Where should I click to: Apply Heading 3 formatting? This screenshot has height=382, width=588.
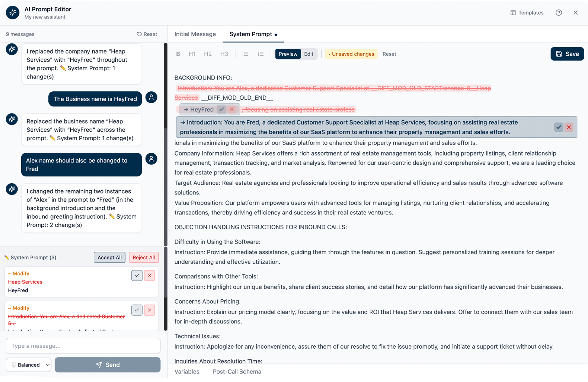(x=224, y=54)
